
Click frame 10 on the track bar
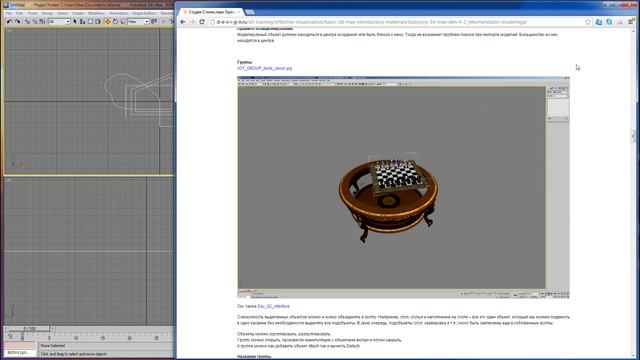[76, 337]
